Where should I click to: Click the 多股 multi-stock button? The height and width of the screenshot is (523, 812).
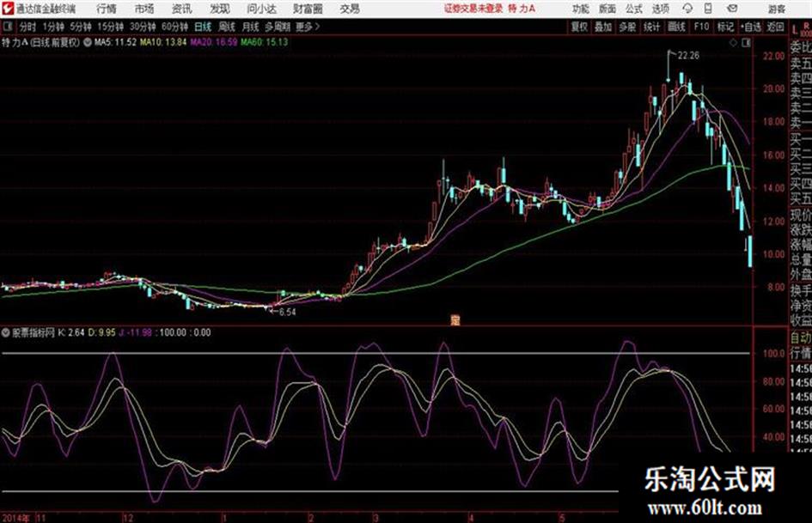click(x=627, y=27)
